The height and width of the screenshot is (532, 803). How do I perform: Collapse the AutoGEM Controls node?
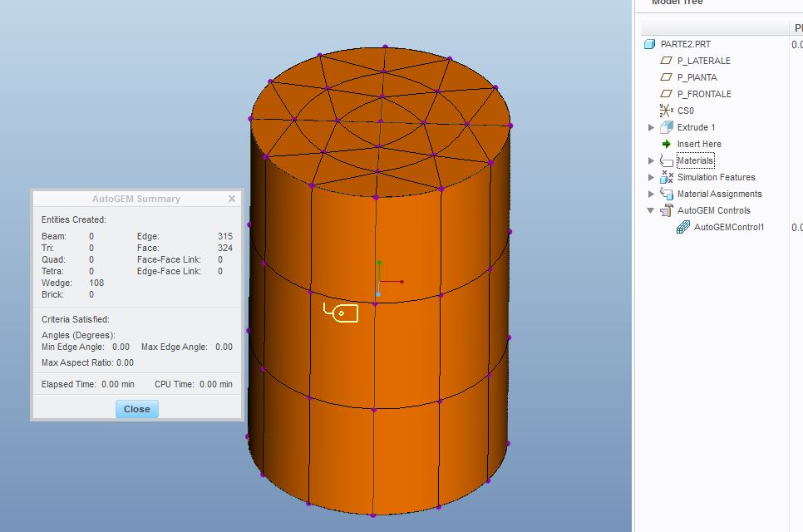[650, 210]
